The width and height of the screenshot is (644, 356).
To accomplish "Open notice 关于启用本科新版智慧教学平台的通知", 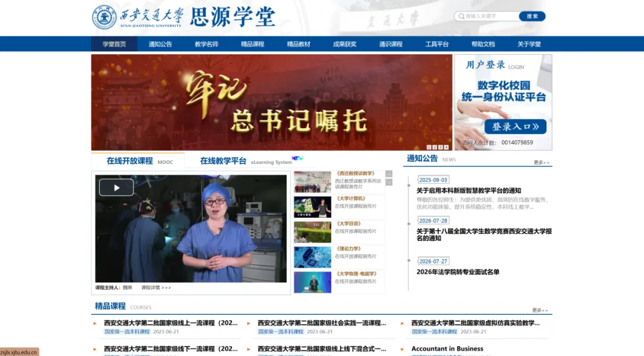I will pyautogui.click(x=469, y=191).
